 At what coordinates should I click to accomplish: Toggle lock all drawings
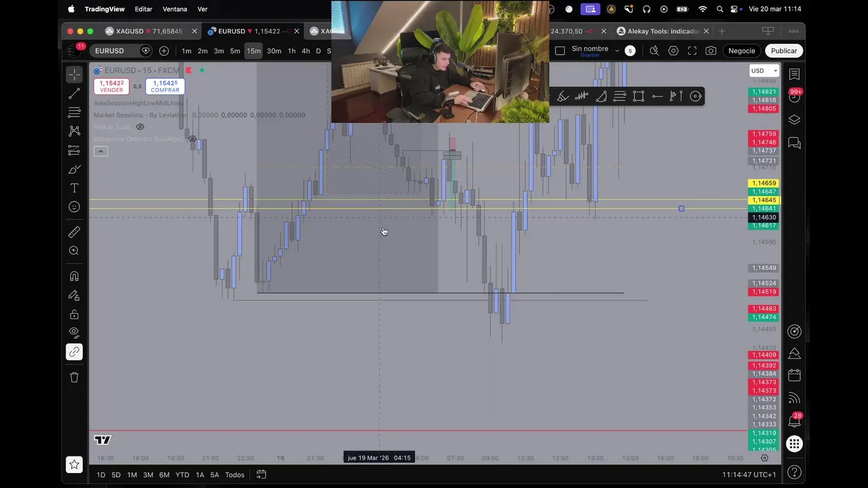coord(75,314)
